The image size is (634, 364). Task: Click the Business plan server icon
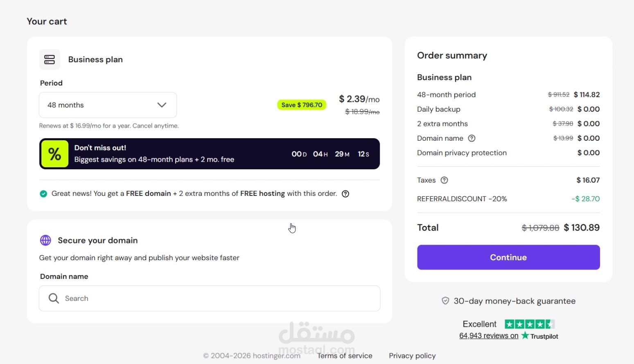[x=50, y=60]
